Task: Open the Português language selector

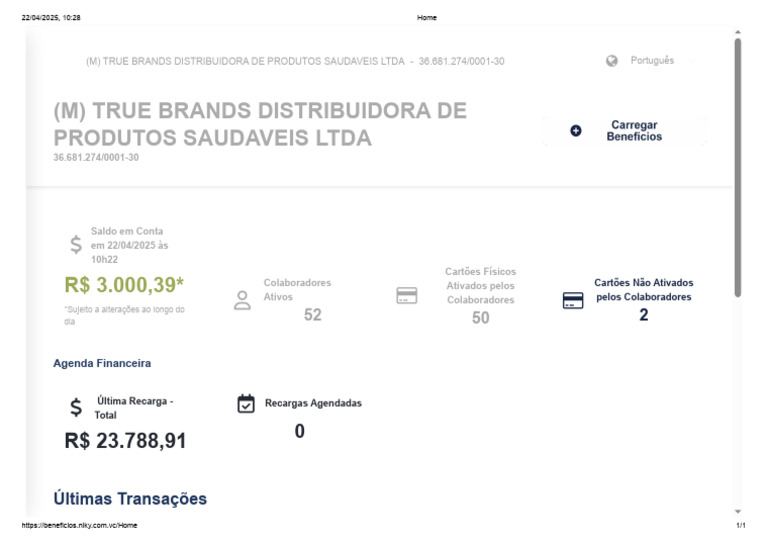Action: tap(652, 60)
